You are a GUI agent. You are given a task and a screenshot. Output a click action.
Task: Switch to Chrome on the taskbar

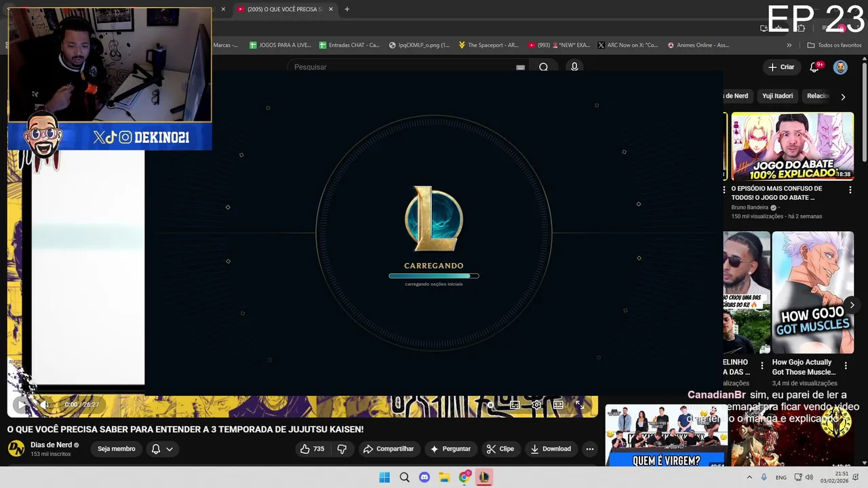[x=465, y=477]
